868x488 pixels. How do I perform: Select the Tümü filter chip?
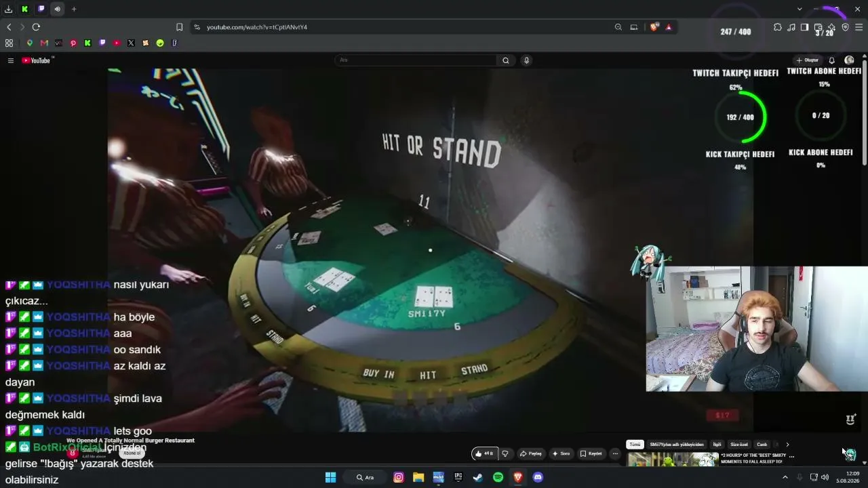coord(635,445)
